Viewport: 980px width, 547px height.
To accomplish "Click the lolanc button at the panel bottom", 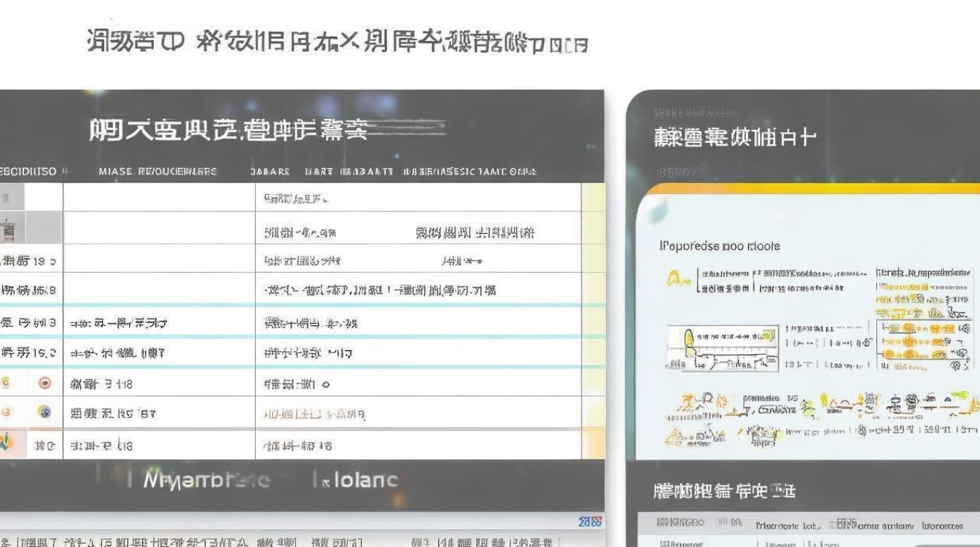I will point(357,480).
